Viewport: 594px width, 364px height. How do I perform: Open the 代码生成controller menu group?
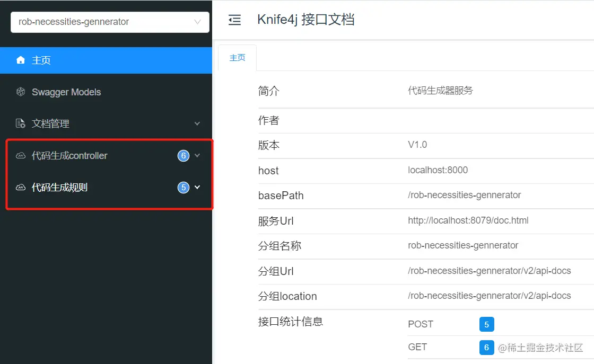point(106,156)
